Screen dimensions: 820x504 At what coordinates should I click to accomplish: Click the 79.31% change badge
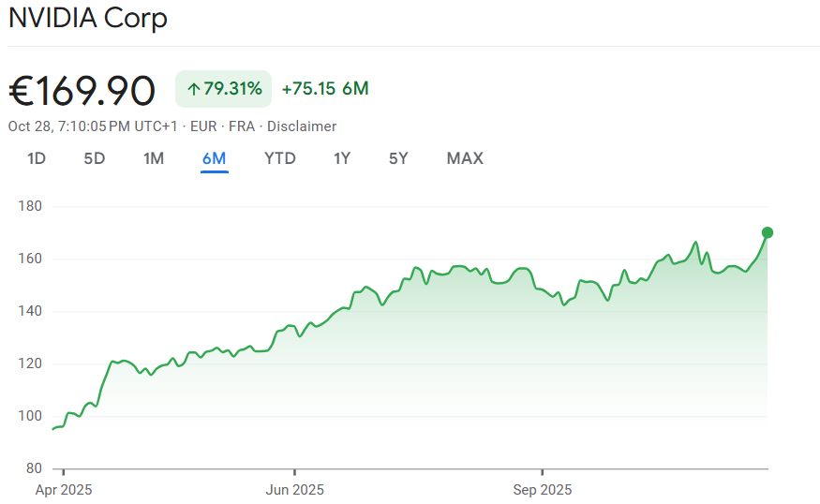point(223,89)
